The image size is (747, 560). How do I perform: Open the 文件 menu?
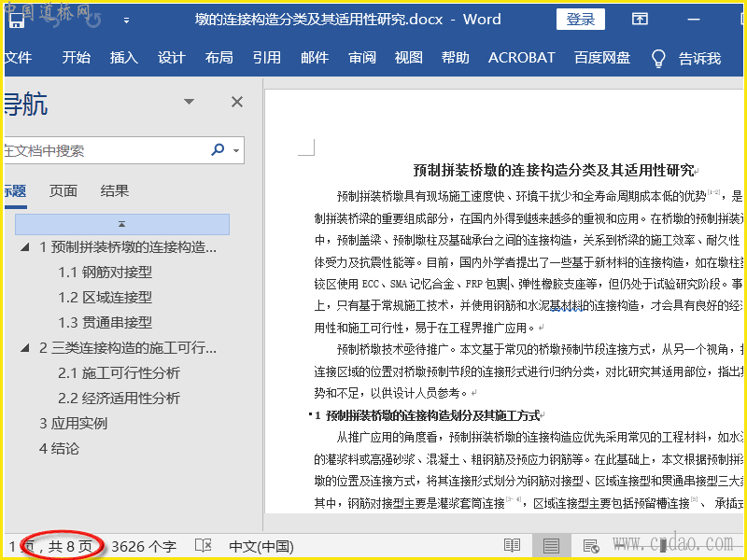tap(18, 58)
